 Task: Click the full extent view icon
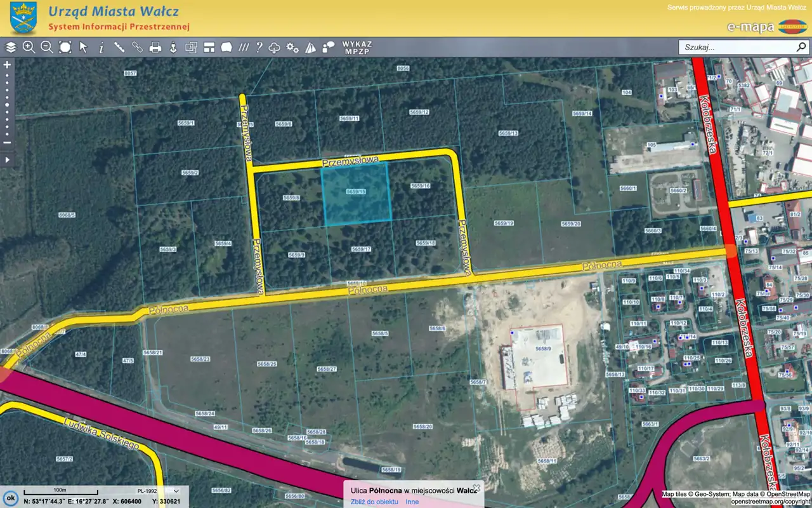[x=65, y=47]
